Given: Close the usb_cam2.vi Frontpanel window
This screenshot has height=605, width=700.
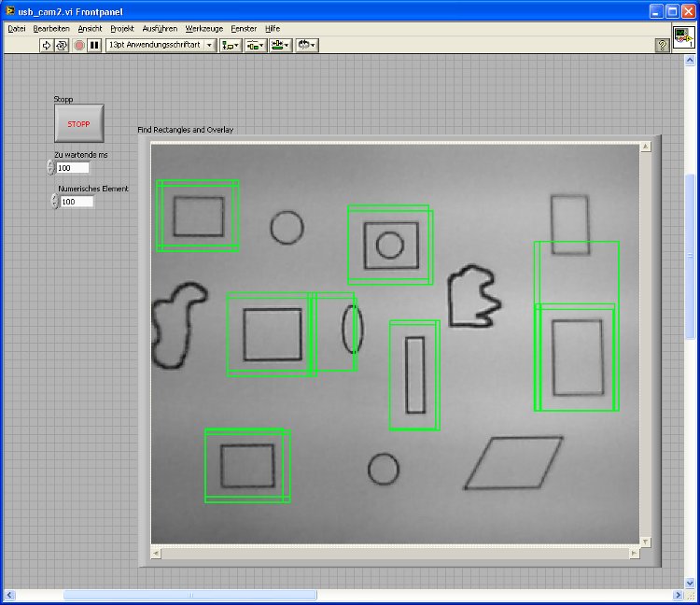Looking at the screenshot, I should 688,11.
